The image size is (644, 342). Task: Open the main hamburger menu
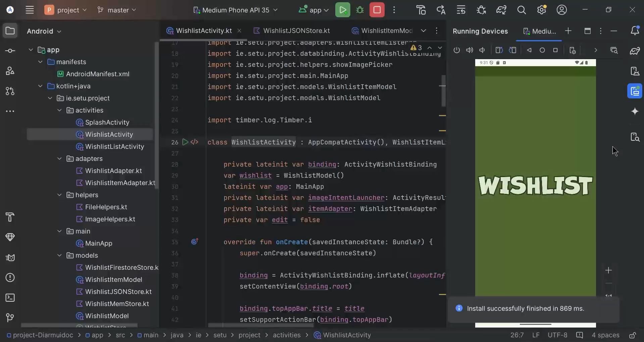30,10
